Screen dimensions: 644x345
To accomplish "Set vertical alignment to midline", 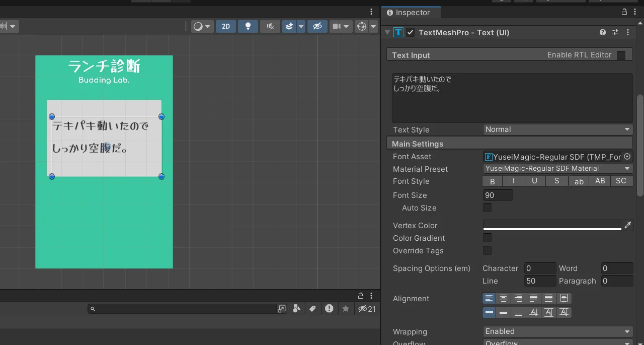I will pos(549,313).
